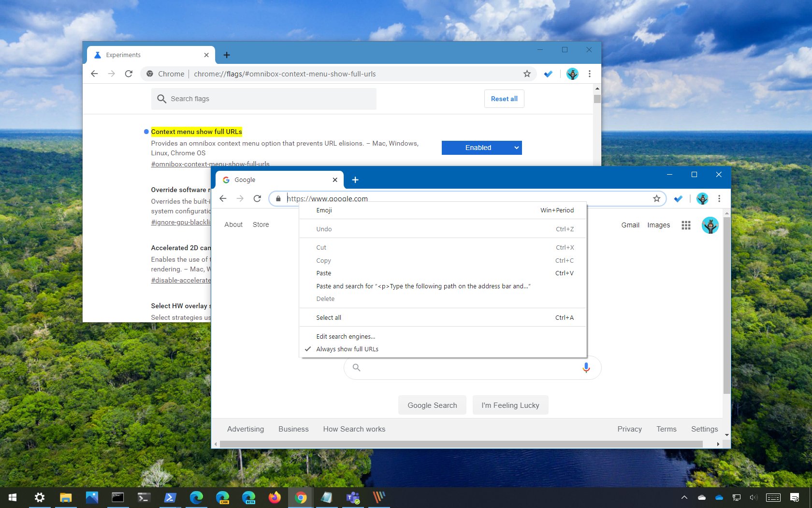Click I'm Feeling Lucky button
This screenshot has height=508, width=812.
tap(510, 405)
